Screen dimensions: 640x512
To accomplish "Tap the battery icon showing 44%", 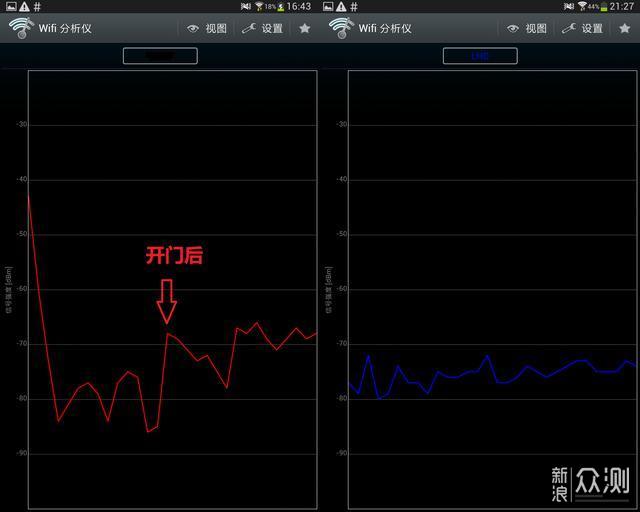I will tap(604, 6).
